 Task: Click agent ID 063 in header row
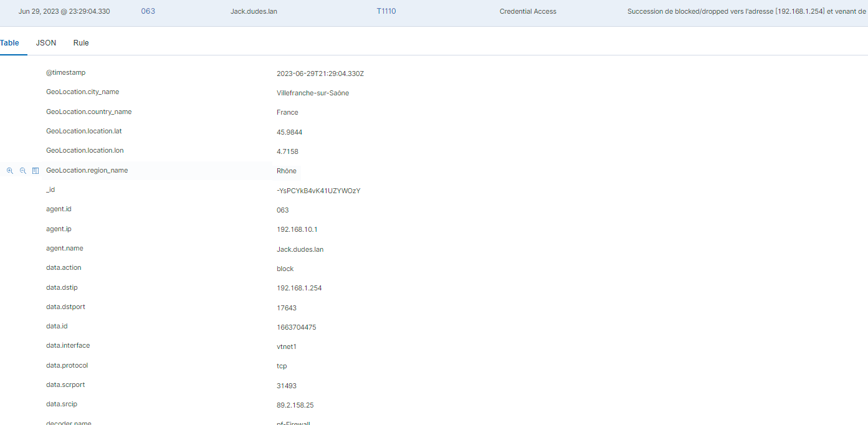[148, 11]
